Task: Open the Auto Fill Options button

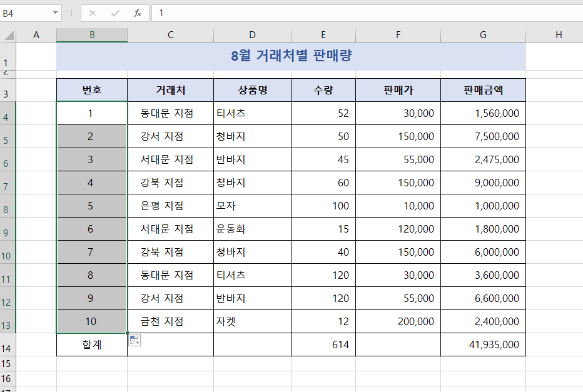Action: click(134, 340)
